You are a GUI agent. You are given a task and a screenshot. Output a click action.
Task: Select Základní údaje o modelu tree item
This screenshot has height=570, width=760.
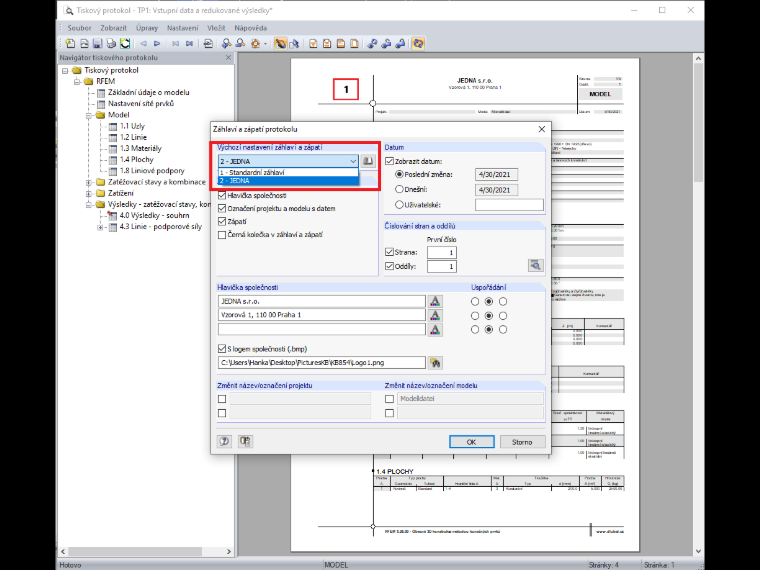(148, 93)
